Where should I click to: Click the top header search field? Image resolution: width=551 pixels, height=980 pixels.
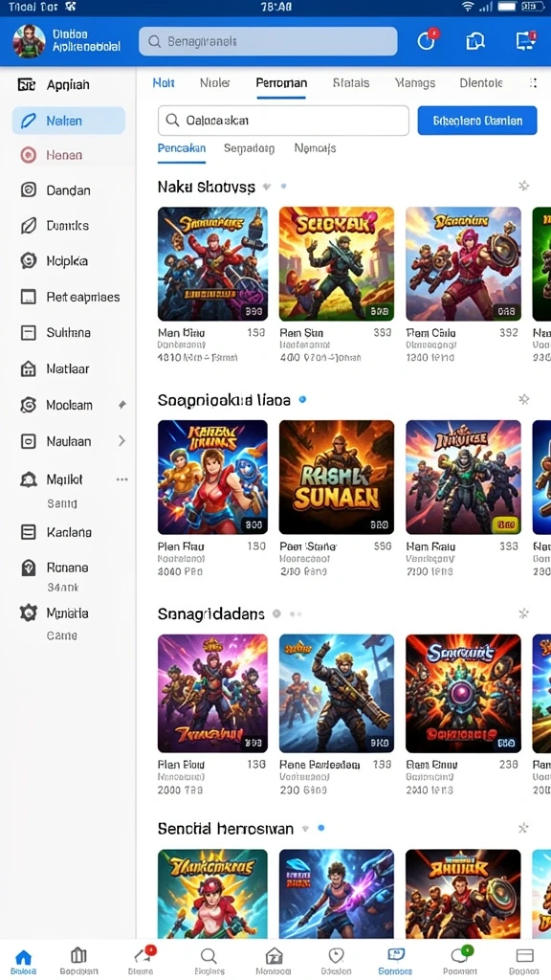(268, 41)
